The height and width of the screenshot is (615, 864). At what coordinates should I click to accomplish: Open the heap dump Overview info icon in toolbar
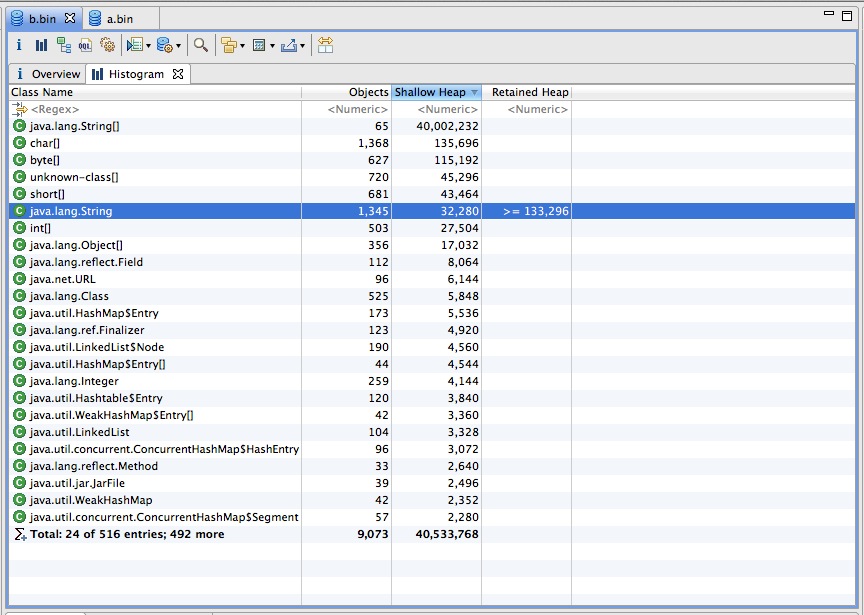[x=20, y=45]
